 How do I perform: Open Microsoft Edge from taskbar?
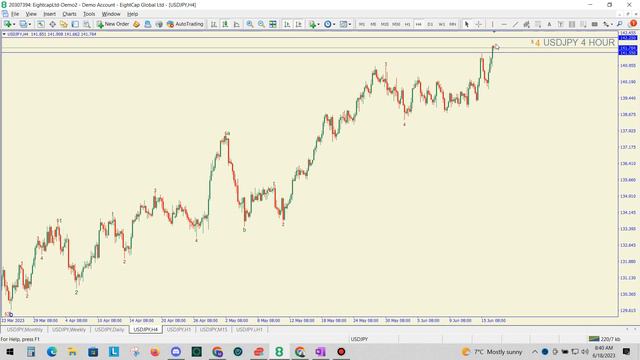(x=51, y=351)
